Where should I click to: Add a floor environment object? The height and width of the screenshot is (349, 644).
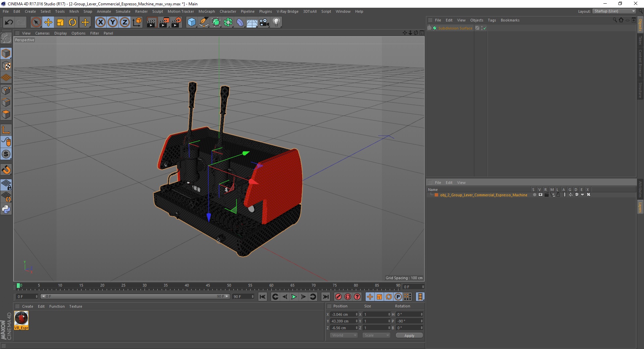pos(252,22)
